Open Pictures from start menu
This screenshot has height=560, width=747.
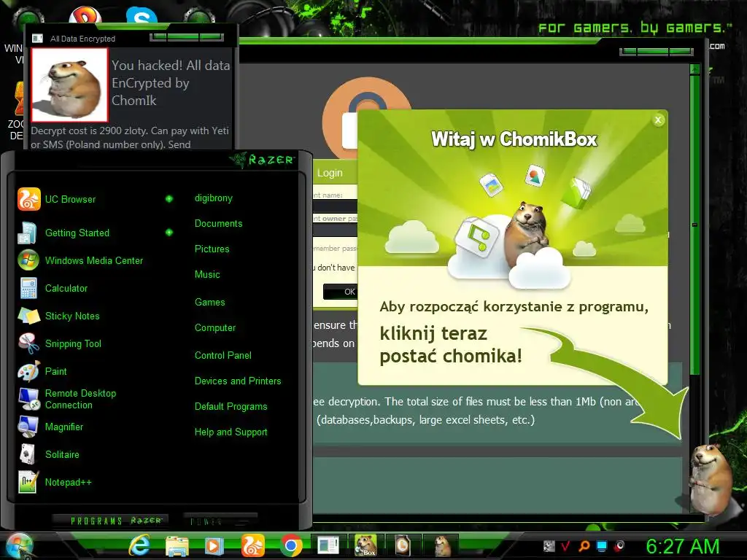coord(212,249)
